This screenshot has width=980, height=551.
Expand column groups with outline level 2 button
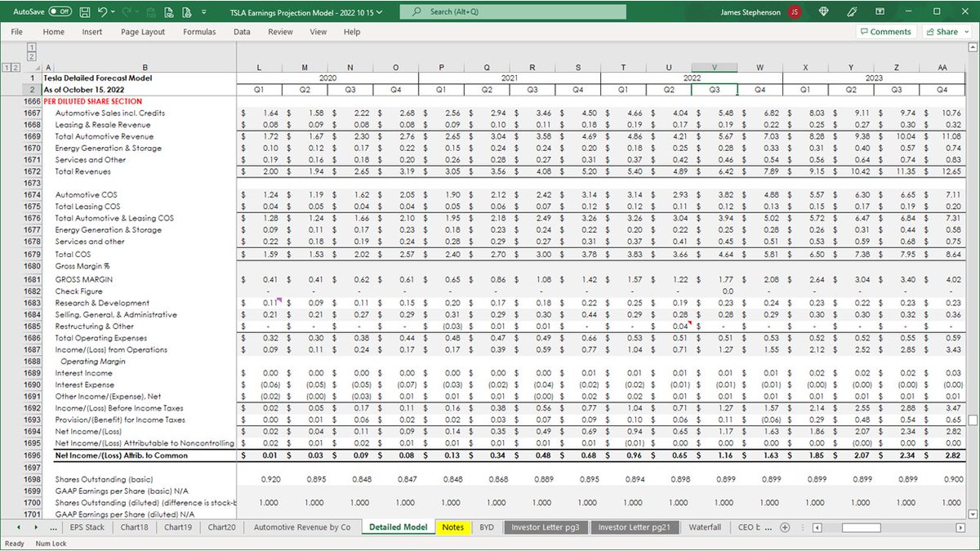[32, 57]
